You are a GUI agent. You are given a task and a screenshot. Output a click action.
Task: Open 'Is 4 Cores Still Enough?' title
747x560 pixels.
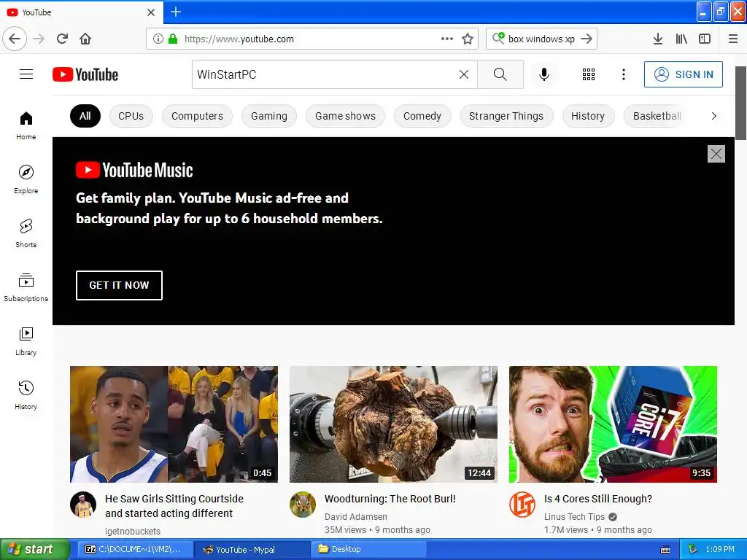[x=598, y=499]
